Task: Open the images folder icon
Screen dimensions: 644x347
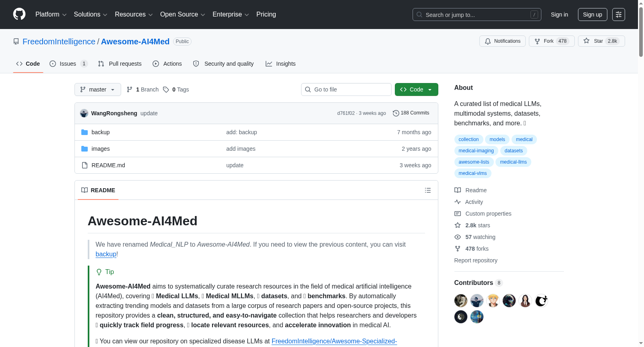Action: click(85, 149)
